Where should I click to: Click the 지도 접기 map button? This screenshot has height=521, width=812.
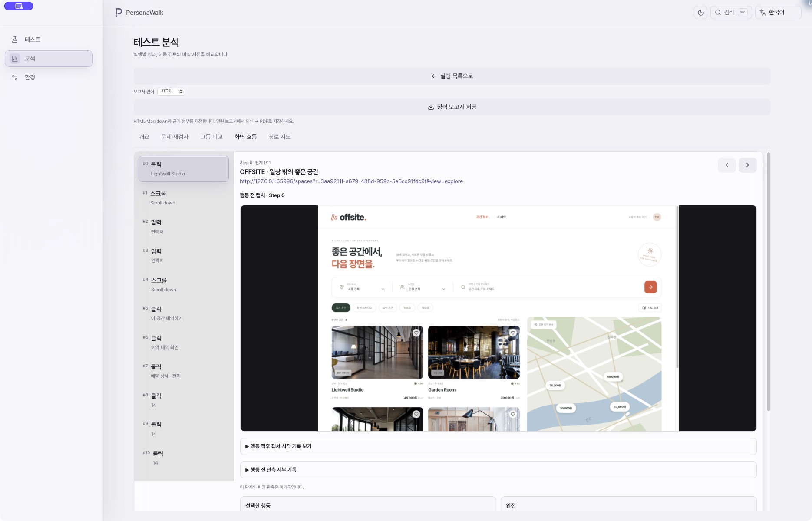point(650,308)
